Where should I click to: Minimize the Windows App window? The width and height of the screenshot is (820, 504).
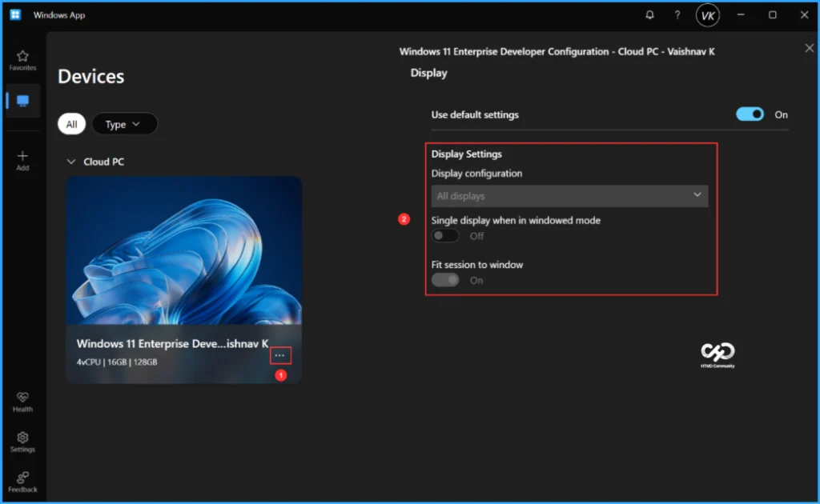[x=741, y=14]
